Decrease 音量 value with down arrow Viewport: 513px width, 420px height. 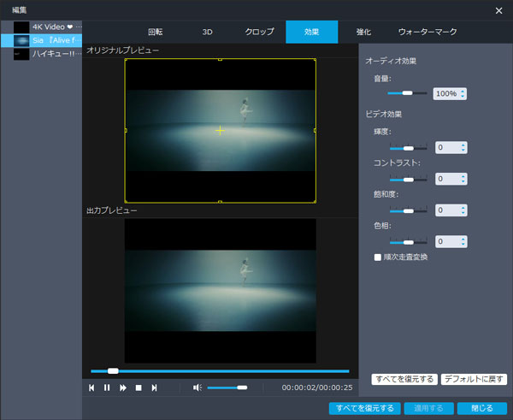point(463,97)
